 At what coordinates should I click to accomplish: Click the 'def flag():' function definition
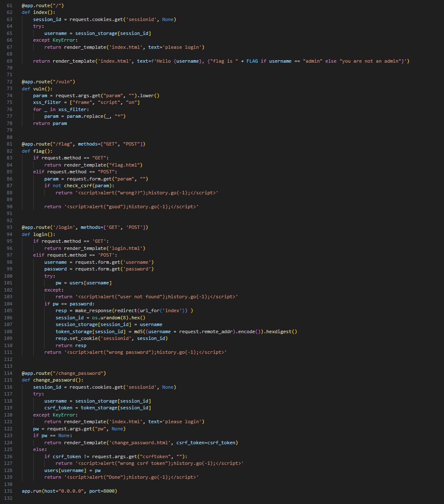coord(37,151)
